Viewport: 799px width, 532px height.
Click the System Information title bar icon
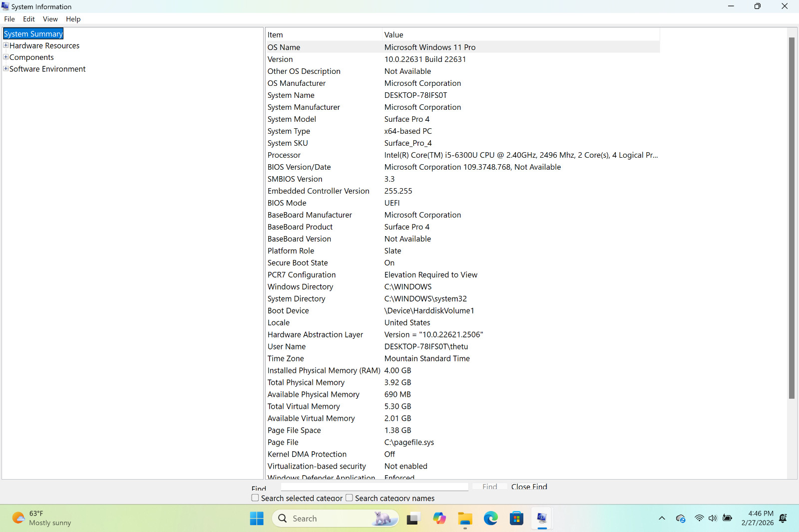tap(5, 6)
